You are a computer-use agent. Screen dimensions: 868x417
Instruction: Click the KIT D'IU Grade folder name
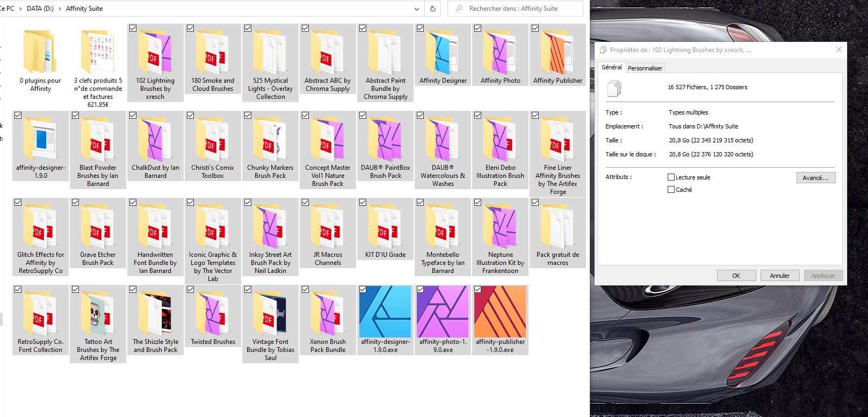pos(386,255)
